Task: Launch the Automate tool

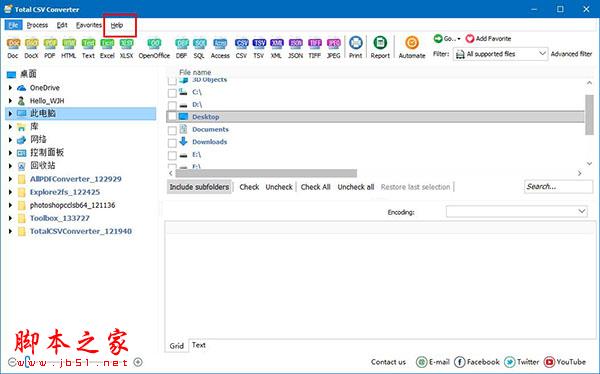Action: click(412, 42)
